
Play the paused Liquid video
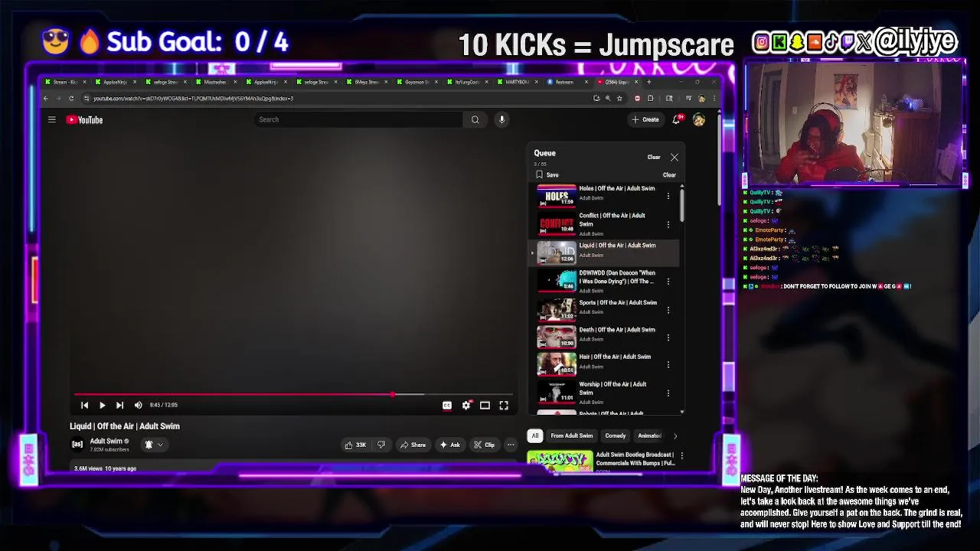[x=102, y=405]
